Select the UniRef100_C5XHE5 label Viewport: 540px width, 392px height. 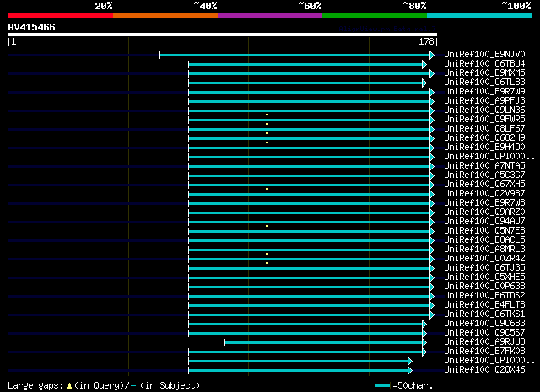484,277
